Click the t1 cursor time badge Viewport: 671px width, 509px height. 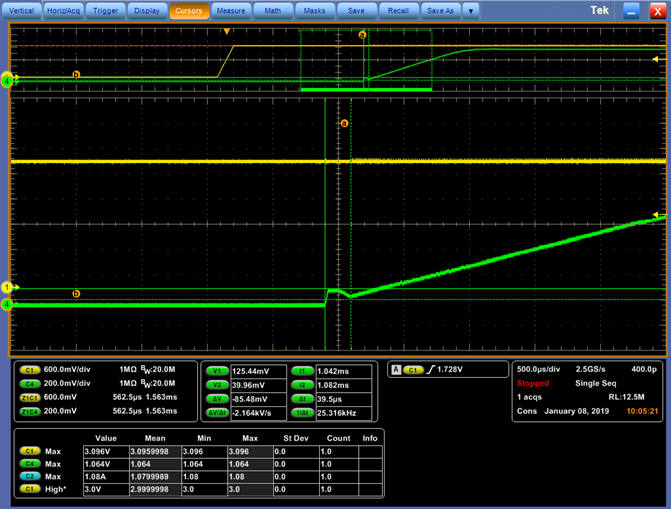303,371
